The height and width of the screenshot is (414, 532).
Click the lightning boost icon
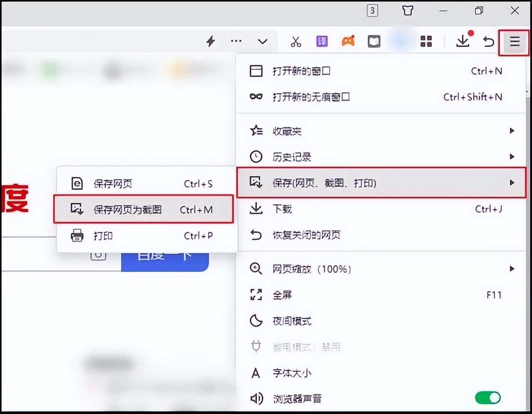tap(211, 41)
